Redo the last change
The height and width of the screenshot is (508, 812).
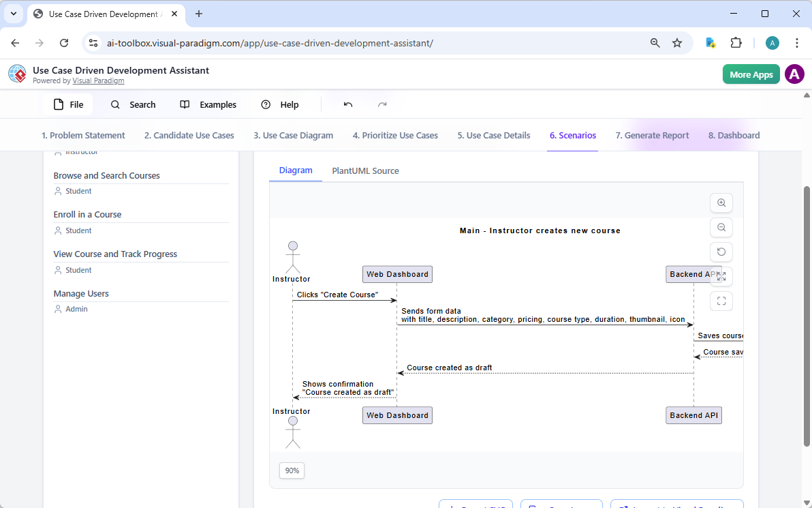[x=382, y=104]
